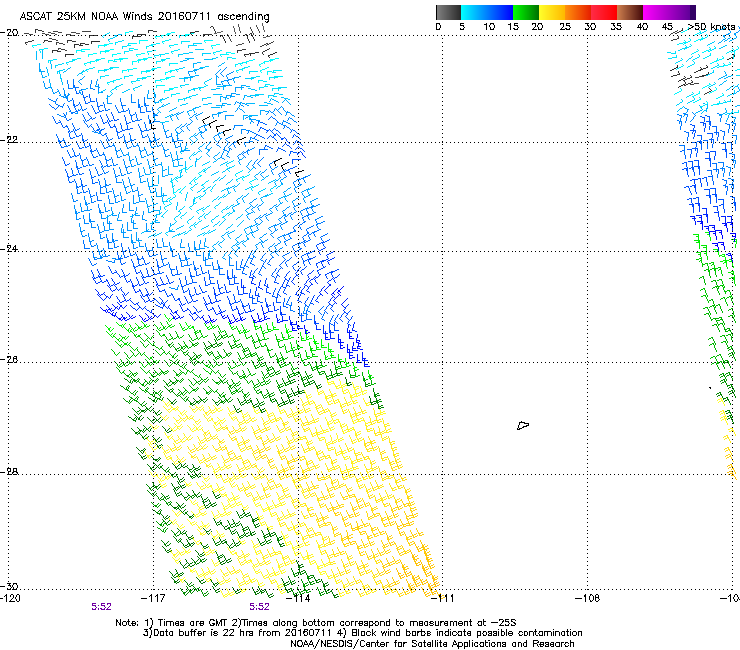740x650 pixels.
Task: Click the magenta 40-45 knots legend swatch
Action: coord(656,12)
